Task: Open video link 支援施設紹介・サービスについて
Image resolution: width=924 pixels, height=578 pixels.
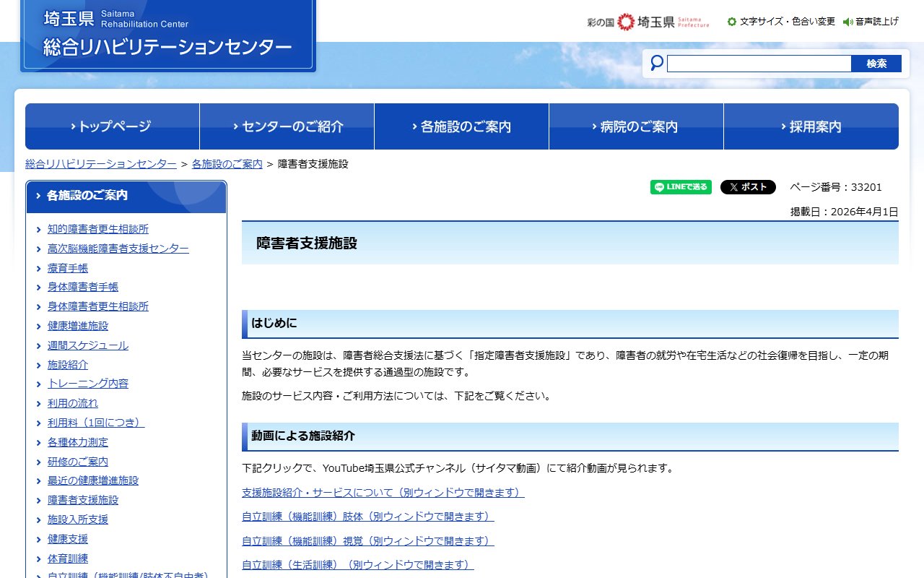Action: 383,493
